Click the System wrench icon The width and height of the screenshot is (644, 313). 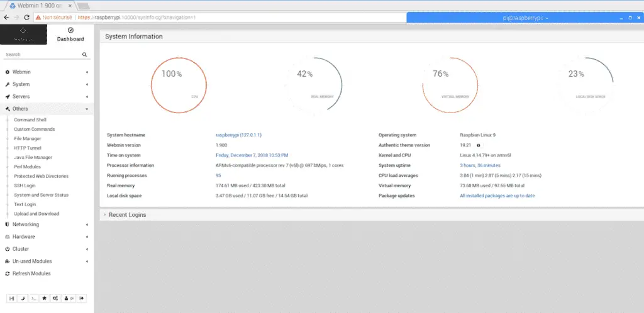coord(8,84)
